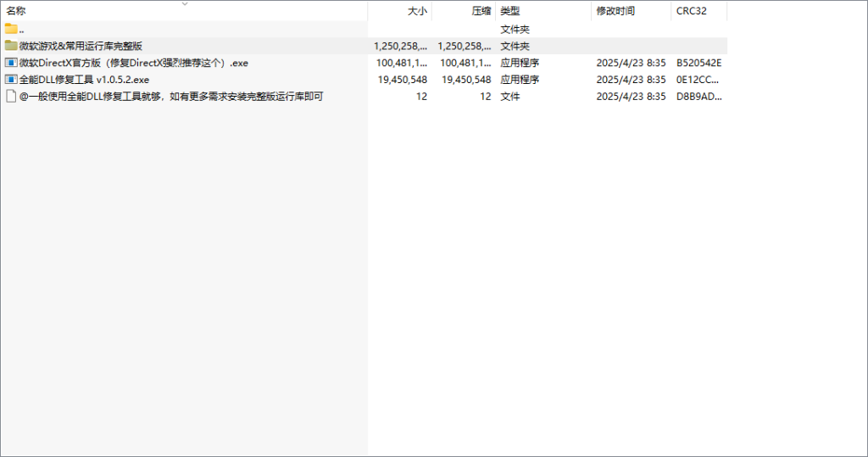Click type 文件 in the @一般使用 row
This screenshot has width=868, height=457.
(509, 97)
